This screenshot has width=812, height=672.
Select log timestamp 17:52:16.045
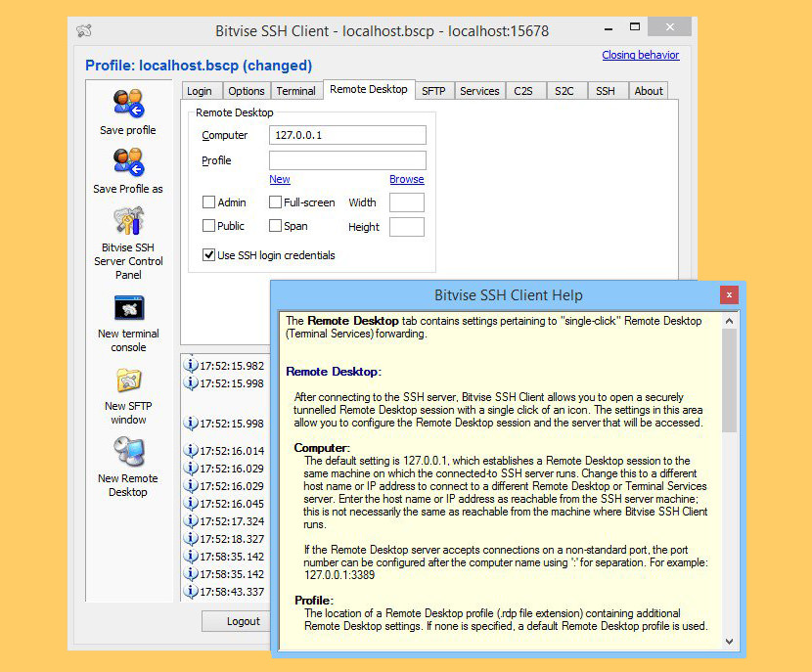(232, 504)
